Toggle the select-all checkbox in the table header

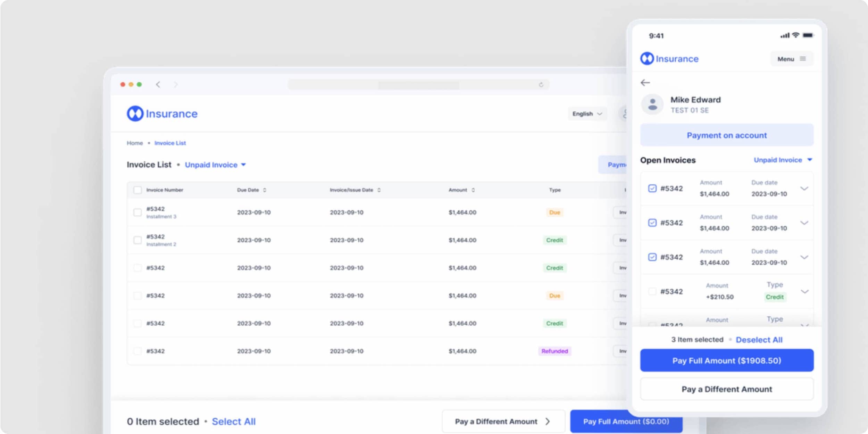137,190
